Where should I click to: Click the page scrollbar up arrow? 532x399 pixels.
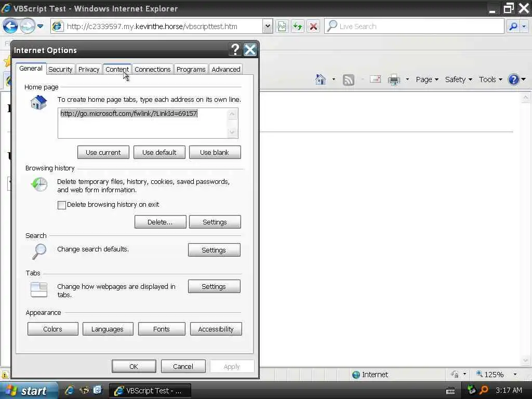525,98
